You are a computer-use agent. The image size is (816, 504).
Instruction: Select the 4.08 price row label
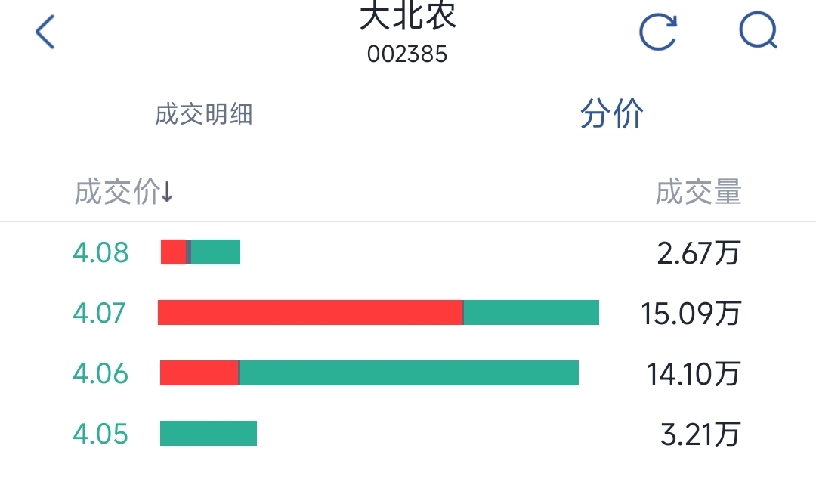tap(100, 252)
